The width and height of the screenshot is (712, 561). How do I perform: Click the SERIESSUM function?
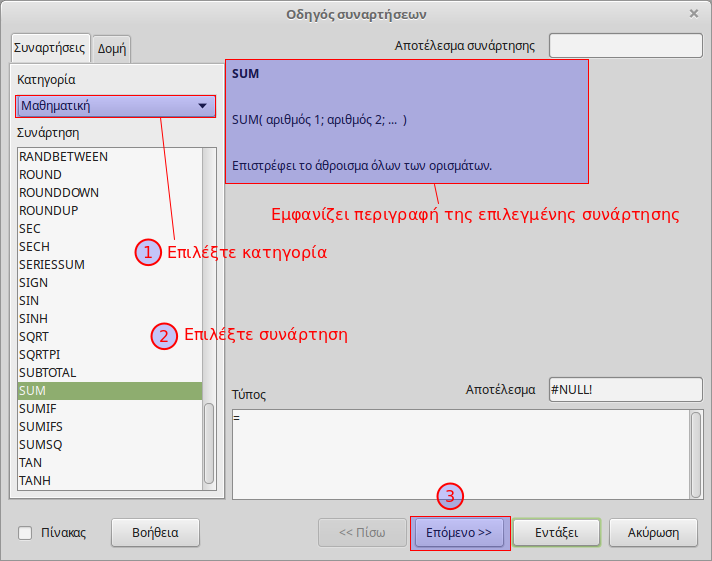[52, 265]
